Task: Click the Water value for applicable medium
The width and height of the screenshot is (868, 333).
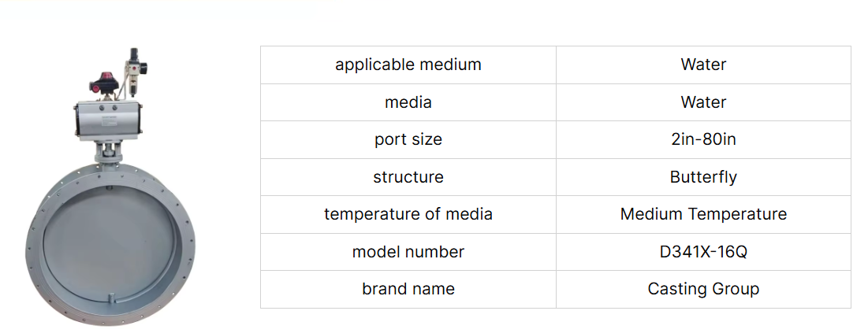Action: coord(703,65)
